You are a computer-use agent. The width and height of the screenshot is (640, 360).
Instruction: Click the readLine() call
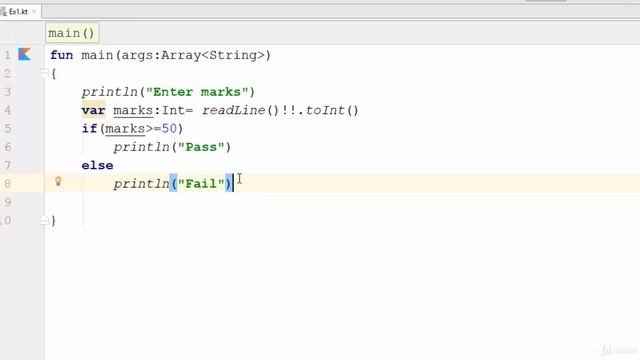pyautogui.click(x=240, y=110)
